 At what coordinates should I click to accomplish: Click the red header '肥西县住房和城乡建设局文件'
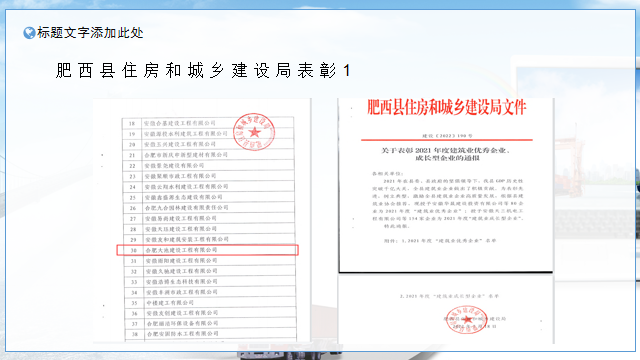click(x=447, y=107)
